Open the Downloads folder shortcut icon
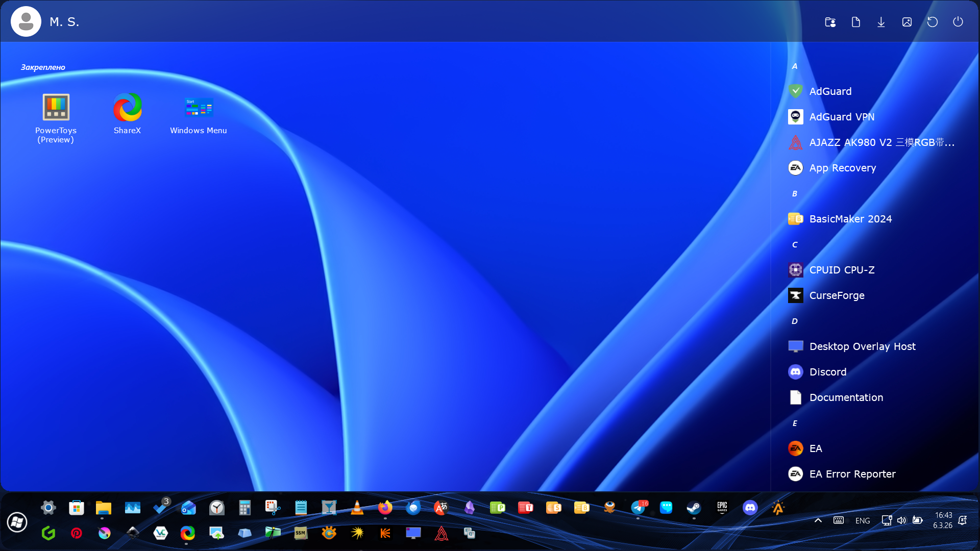980x551 pixels. [881, 22]
